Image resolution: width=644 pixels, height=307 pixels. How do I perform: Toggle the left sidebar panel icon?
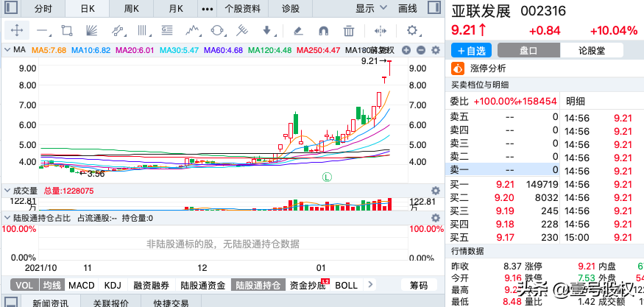point(11,8)
